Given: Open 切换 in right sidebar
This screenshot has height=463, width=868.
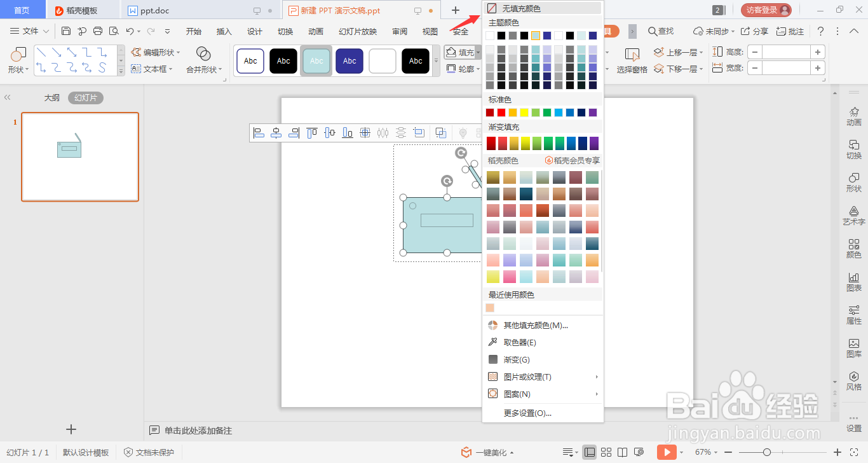Looking at the screenshot, I should pos(854,149).
